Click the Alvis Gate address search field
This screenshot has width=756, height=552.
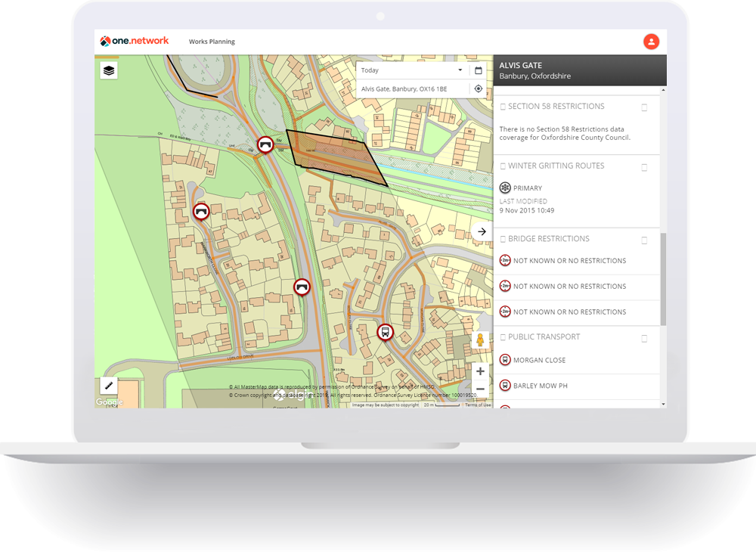[412, 88]
